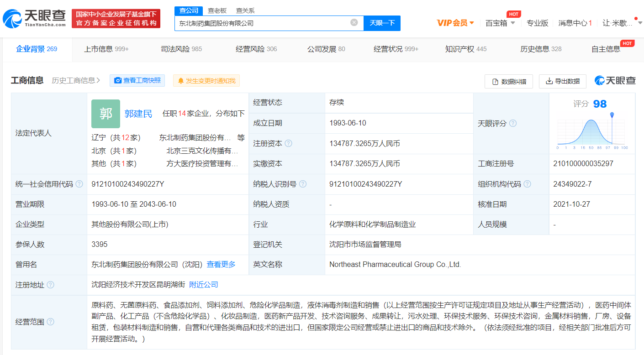Open the 知识产权 tab

(x=465, y=49)
